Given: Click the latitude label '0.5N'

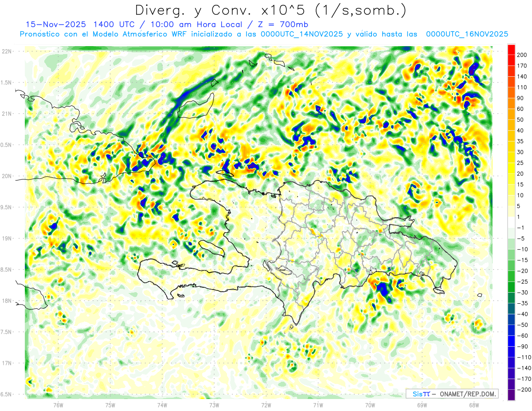Looking at the screenshot, I should [x=6, y=145].
